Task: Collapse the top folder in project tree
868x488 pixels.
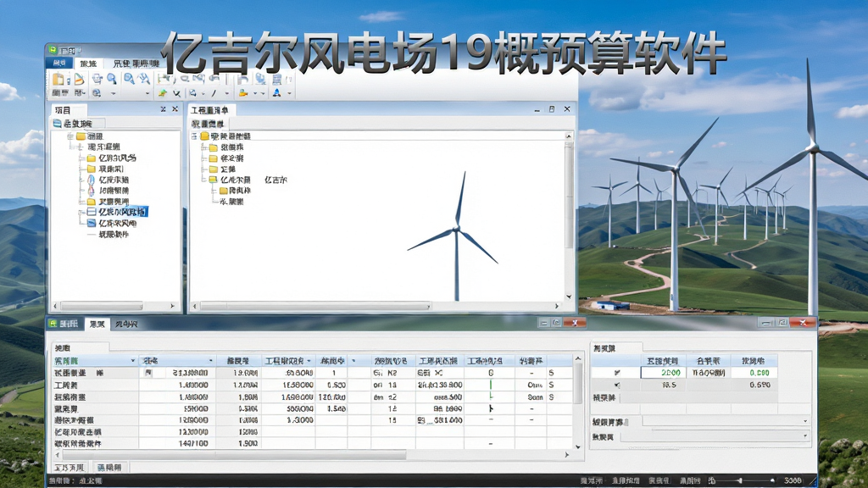Action: [x=70, y=136]
